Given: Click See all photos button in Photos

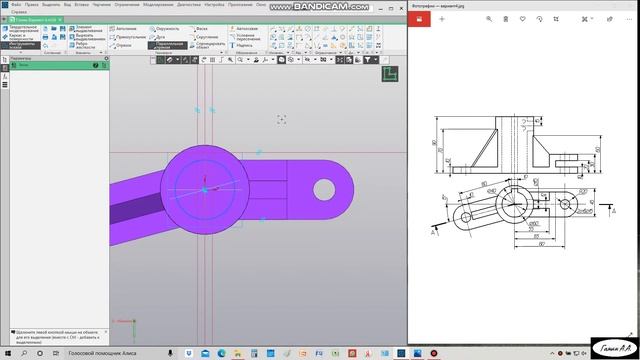Looking at the screenshot, I should tap(419, 19).
